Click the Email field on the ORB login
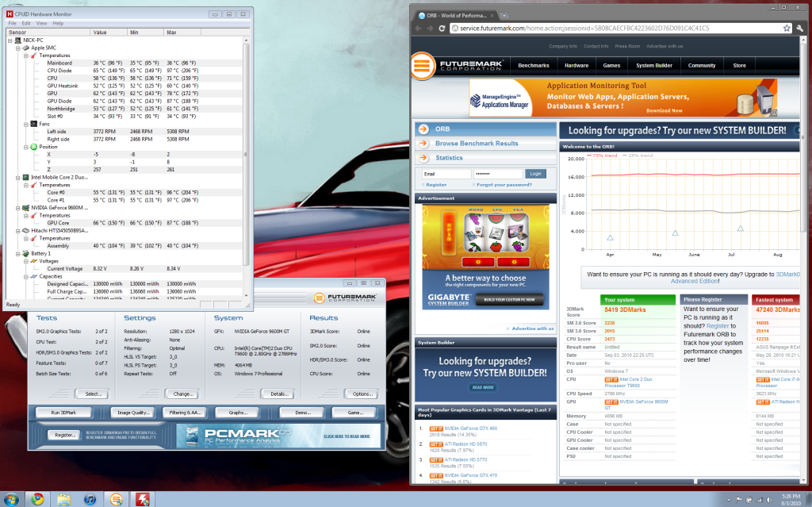The width and height of the screenshot is (812, 507). (446, 175)
